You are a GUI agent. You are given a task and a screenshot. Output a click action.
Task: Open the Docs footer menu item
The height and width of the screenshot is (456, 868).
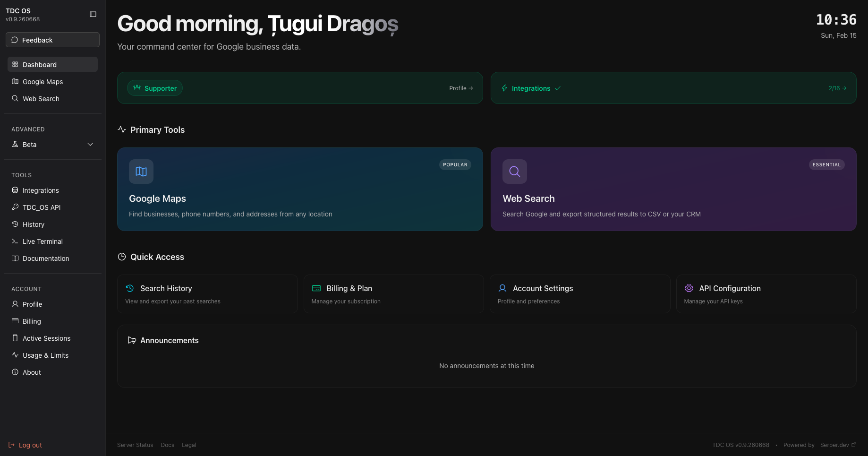(x=167, y=445)
